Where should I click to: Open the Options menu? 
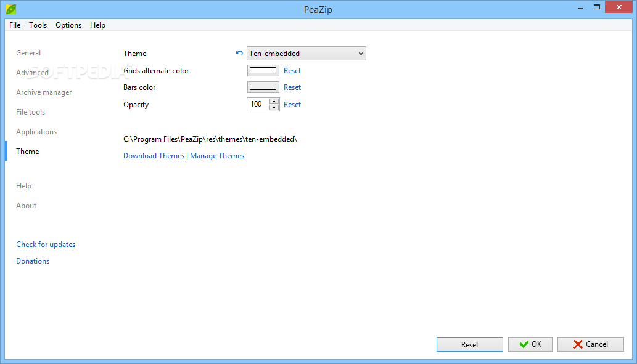(x=68, y=25)
